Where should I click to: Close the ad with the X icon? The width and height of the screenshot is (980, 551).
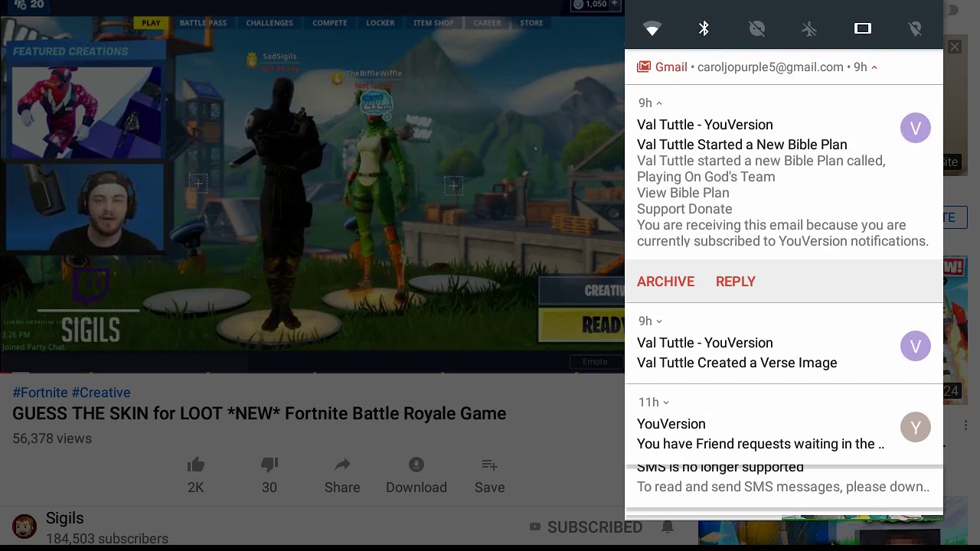point(954,47)
